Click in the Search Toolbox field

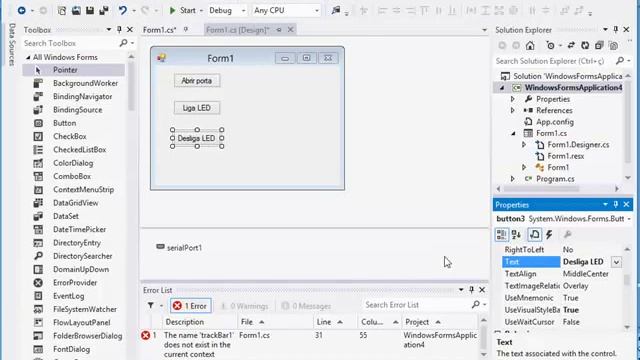[x=70, y=43]
